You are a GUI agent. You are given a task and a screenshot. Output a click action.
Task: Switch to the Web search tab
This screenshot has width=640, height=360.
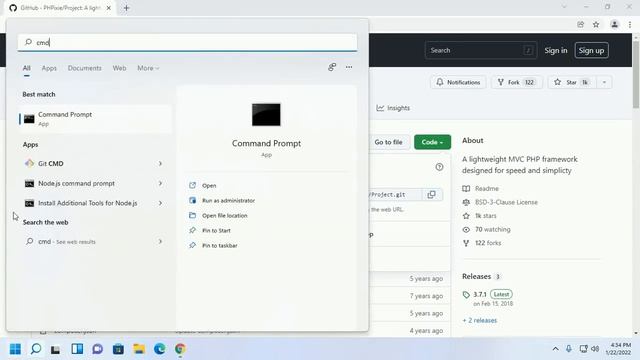pos(119,68)
